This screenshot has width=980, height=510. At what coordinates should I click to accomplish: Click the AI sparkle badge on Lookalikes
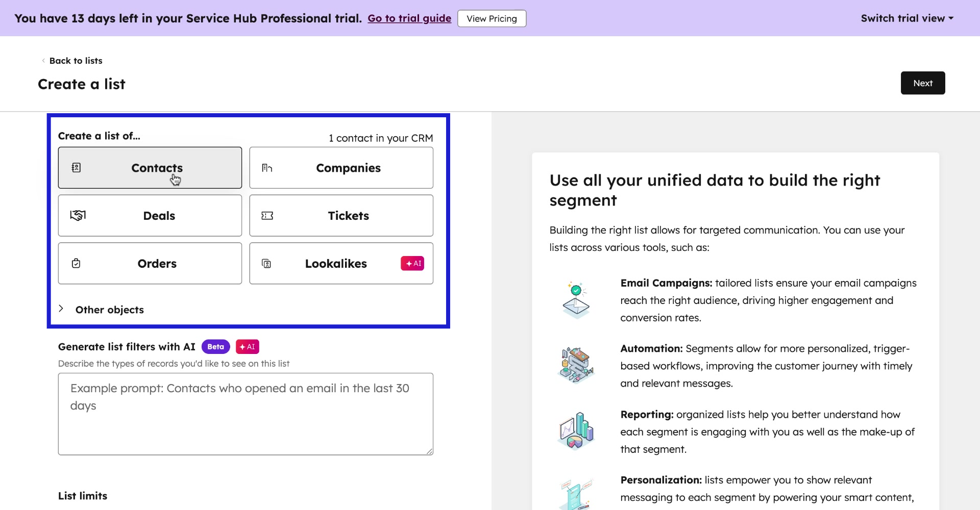click(412, 263)
